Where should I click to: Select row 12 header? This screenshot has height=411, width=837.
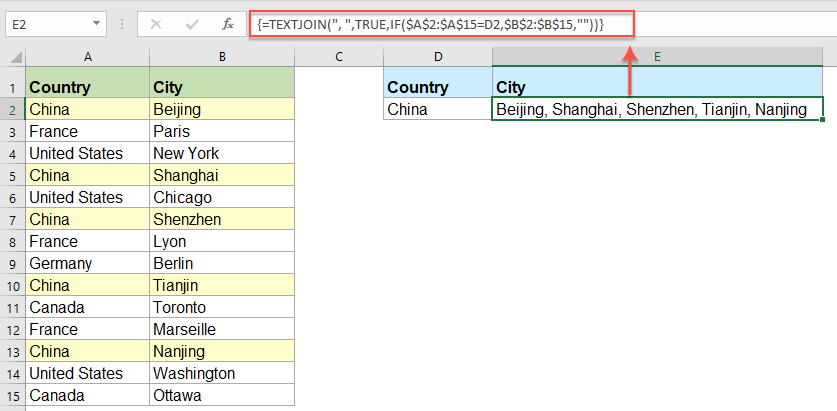coord(12,329)
